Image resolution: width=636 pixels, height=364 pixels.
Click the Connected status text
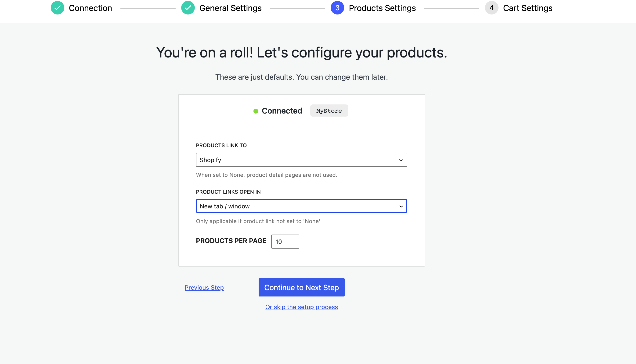(282, 111)
